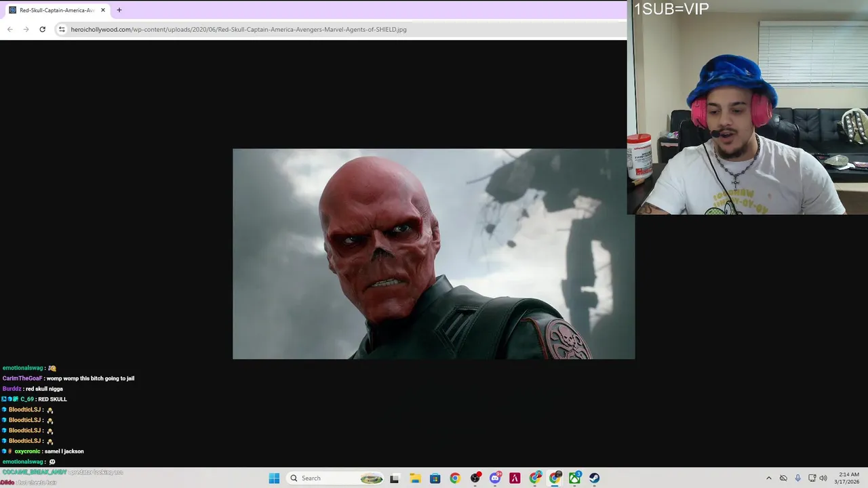
Task: Open OBS Studio from the taskbar
Action: click(x=475, y=478)
